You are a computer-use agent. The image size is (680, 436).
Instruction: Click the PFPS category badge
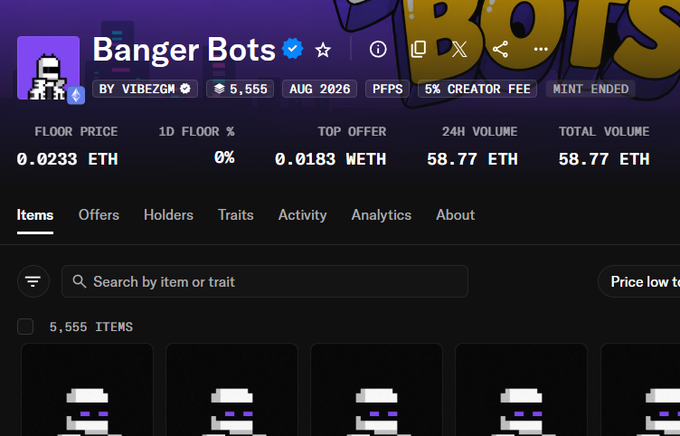coord(387,89)
